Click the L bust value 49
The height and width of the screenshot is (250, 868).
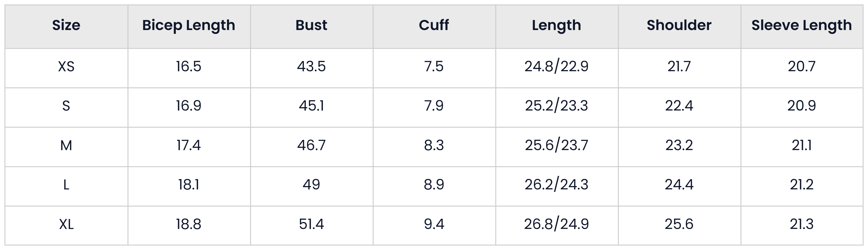[x=311, y=185]
